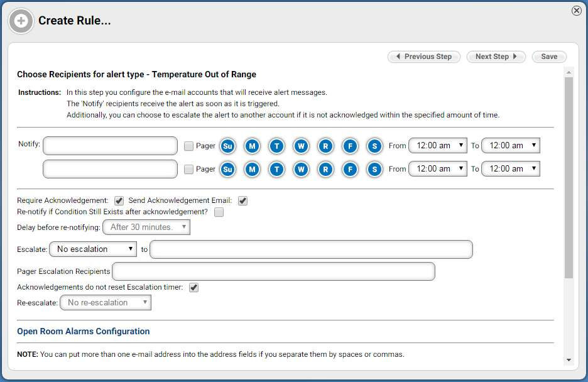
Task: Close the Create Rule dialog
Action: (577, 11)
